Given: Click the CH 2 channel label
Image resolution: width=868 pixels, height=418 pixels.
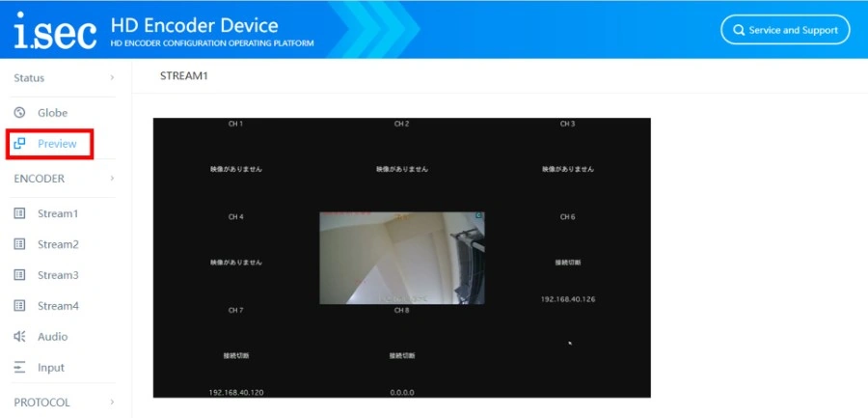Looking at the screenshot, I should point(402,124).
